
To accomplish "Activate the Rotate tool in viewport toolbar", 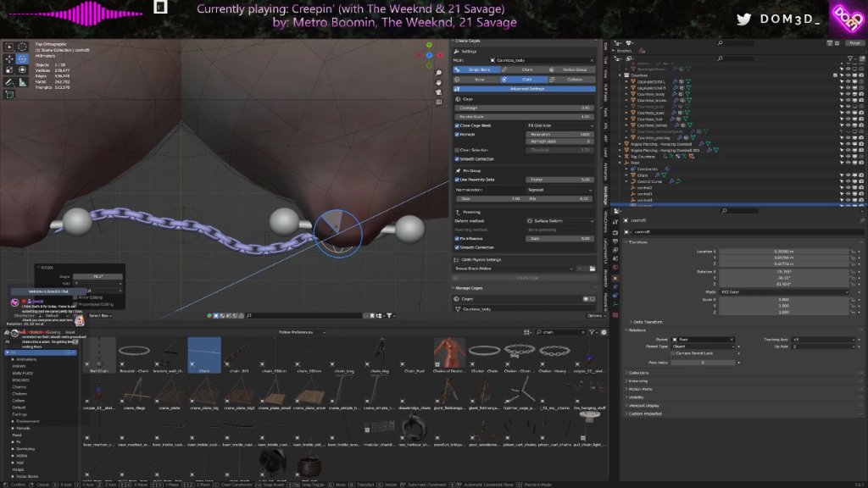I will coord(22,58).
